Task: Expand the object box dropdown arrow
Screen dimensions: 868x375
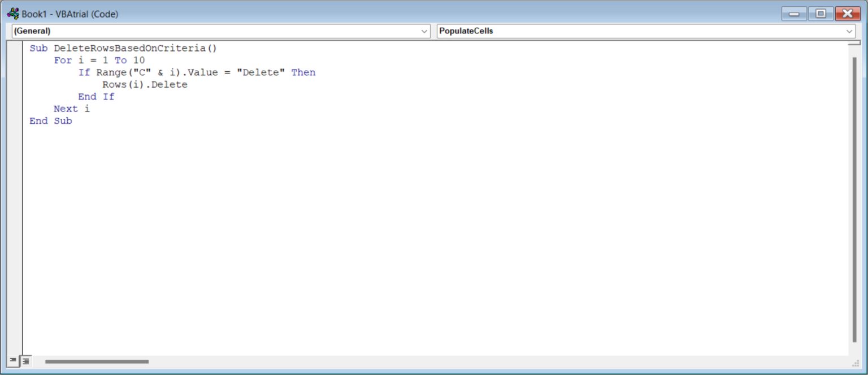Action: 426,31
